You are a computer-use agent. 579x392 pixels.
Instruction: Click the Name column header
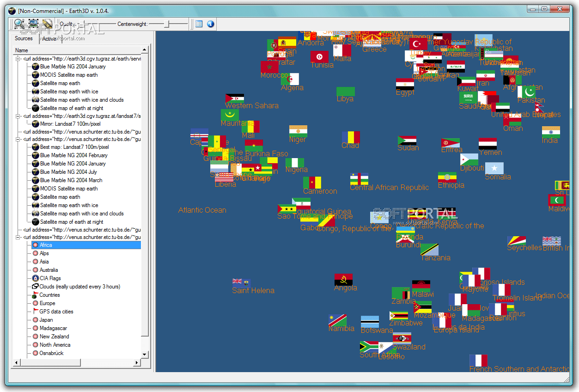click(76, 50)
